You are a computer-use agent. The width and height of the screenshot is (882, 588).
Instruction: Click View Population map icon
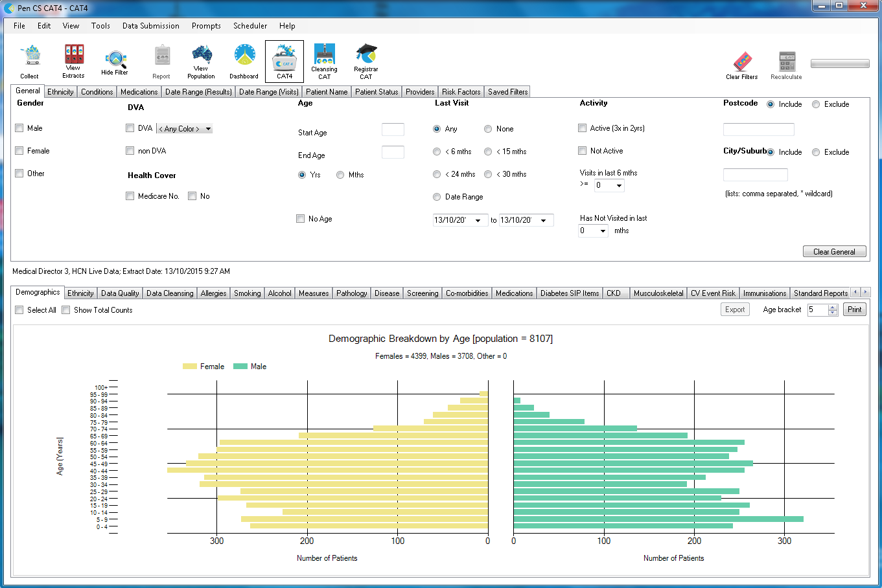[202, 54]
